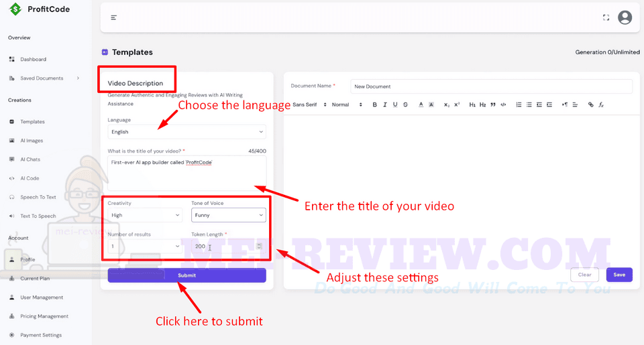The image size is (644, 345).
Task: Toggle underline formatting in editor toolbar
Action: (395, 105)
